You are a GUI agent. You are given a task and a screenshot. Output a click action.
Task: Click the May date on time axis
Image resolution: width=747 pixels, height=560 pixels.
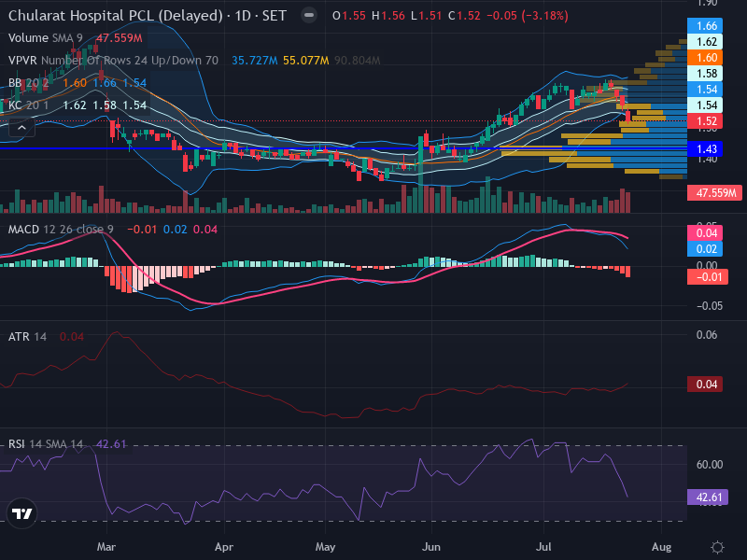(325, 547)
